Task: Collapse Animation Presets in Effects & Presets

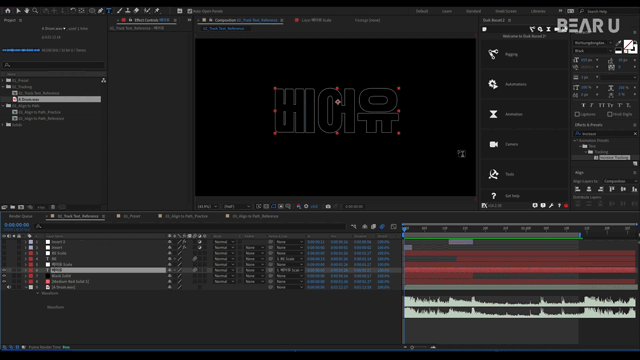Action: (575, 140)
